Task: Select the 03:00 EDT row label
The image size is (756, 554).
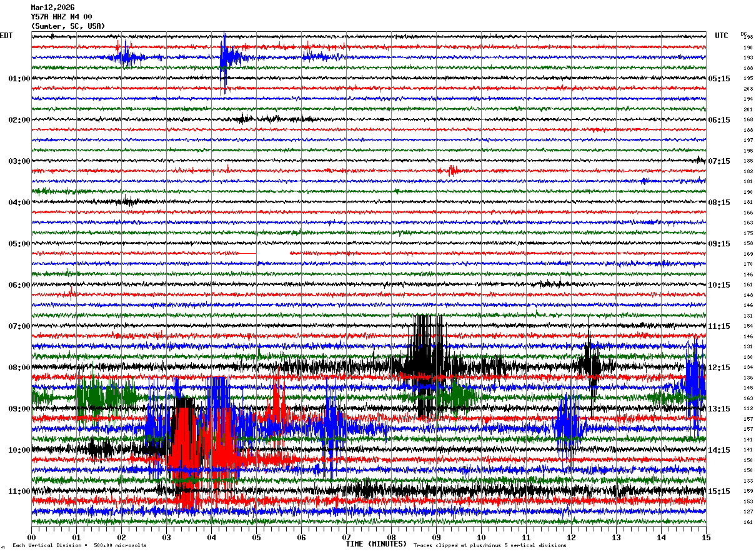Action: coord(19,161)
